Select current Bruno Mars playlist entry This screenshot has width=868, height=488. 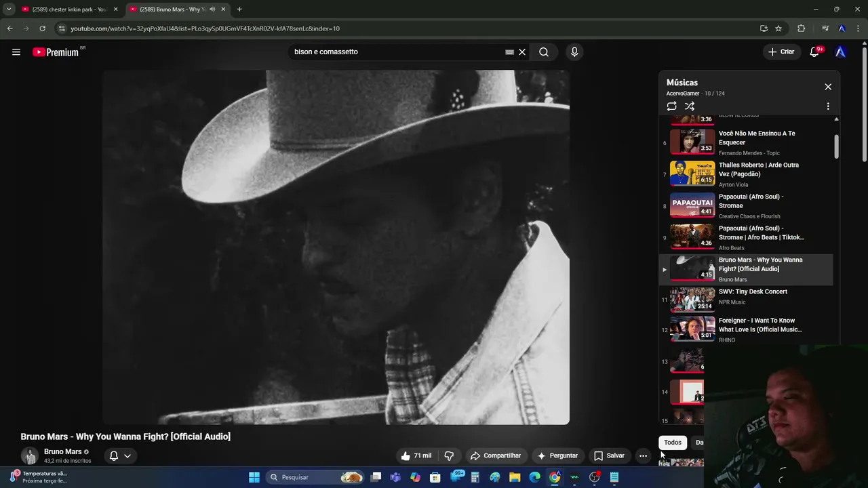pos(746,270)
